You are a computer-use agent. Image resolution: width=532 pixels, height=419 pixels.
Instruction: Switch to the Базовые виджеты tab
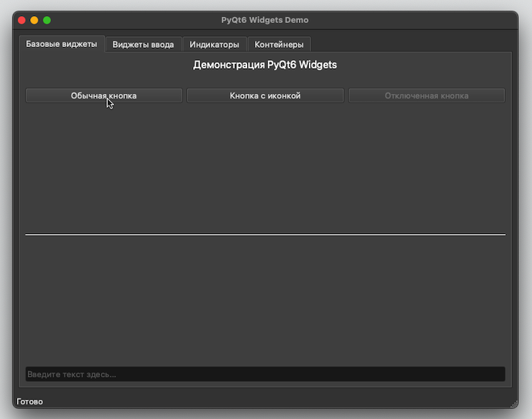[62, 44]
